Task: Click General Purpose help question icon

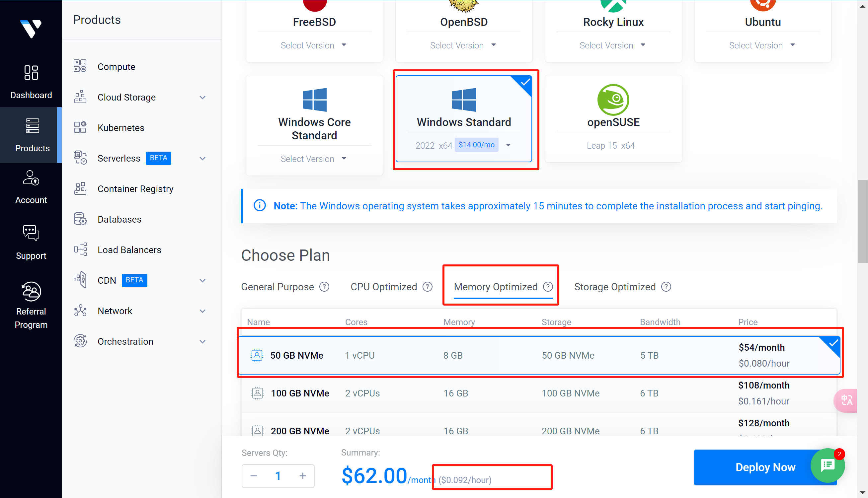Action: point(324,287)
